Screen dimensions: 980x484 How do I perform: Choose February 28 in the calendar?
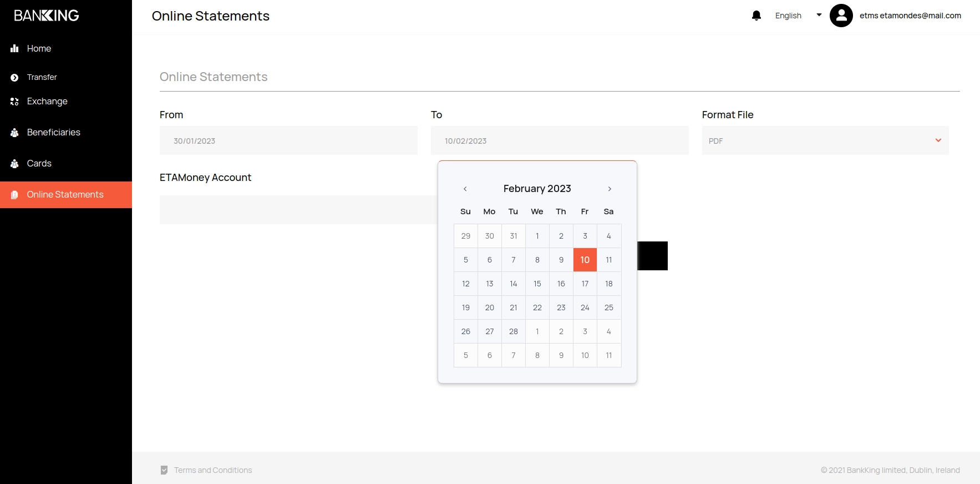pos(514,331)
